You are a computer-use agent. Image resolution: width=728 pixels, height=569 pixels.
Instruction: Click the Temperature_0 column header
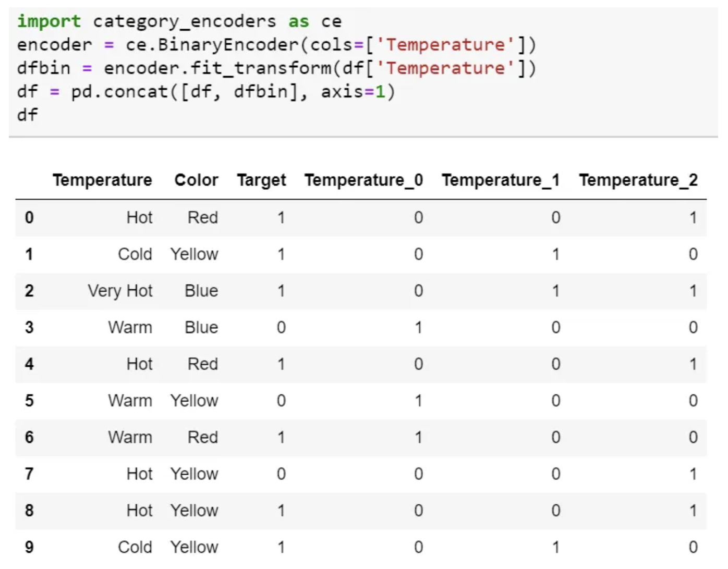[363, 180]
